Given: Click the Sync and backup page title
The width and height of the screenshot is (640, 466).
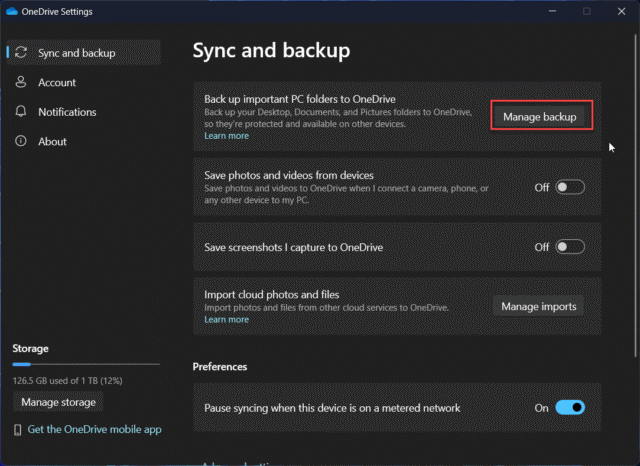Looking at the screenshot, I should pyautogui.click(x=271, y=51).
